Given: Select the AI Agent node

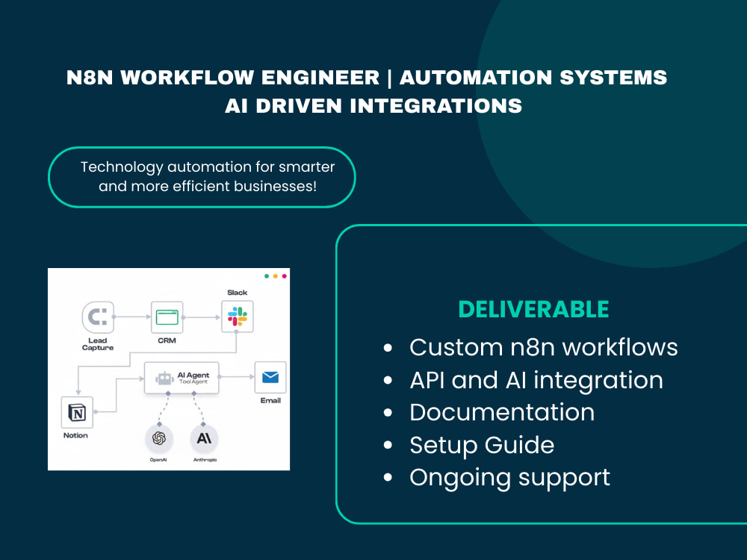Looking at the screenshot, I should pos(182,378).
